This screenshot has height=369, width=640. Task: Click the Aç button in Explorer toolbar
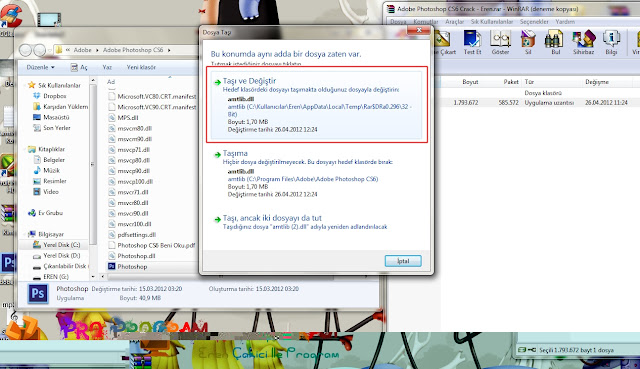tap(79, 67)
